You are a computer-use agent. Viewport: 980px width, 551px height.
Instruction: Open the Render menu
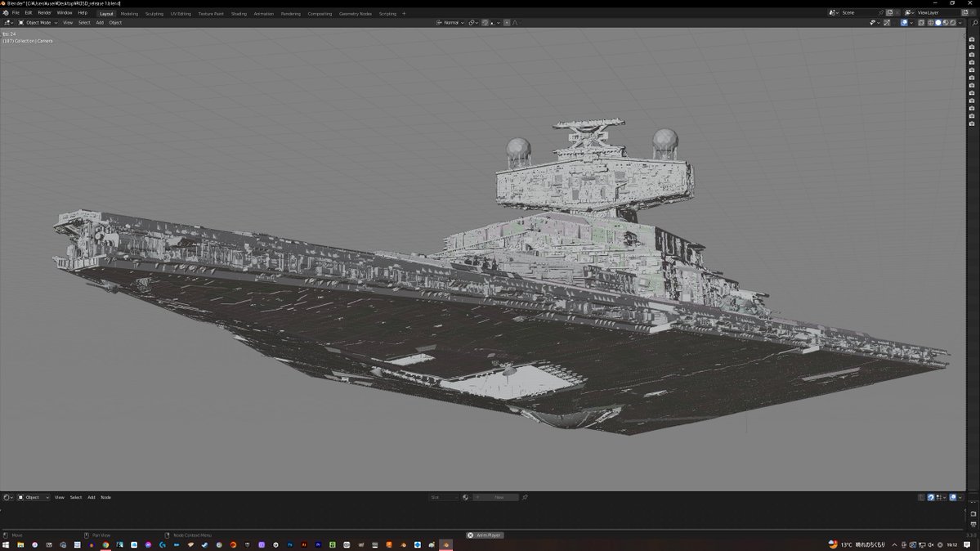click(x=44, y=12)
